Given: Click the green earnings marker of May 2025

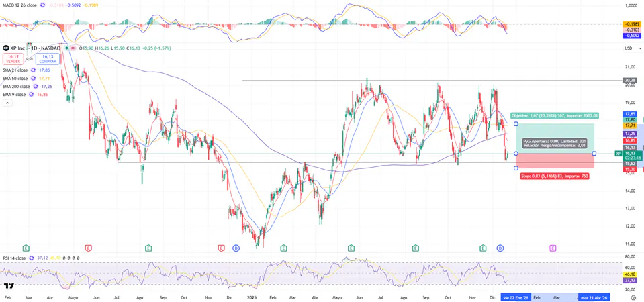Looking at the screenshot, I should pyautogui.click(x=351, y=248).
